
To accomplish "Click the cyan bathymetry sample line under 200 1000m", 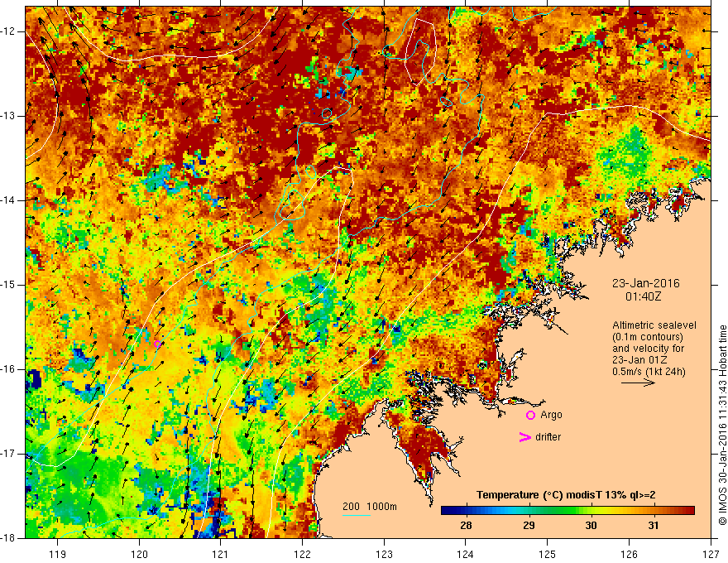I will pos(357,515).
